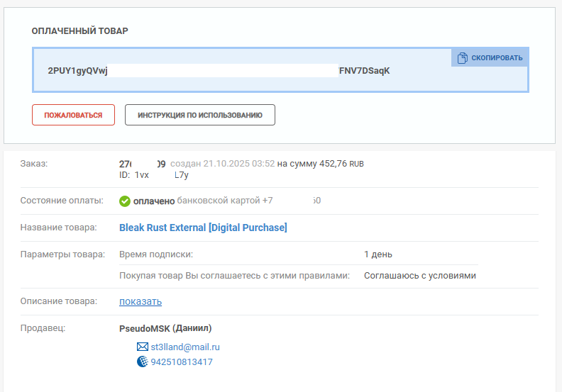562x392 pixels.
Task: Click the Время подписки label
Action: click(156, 254)
